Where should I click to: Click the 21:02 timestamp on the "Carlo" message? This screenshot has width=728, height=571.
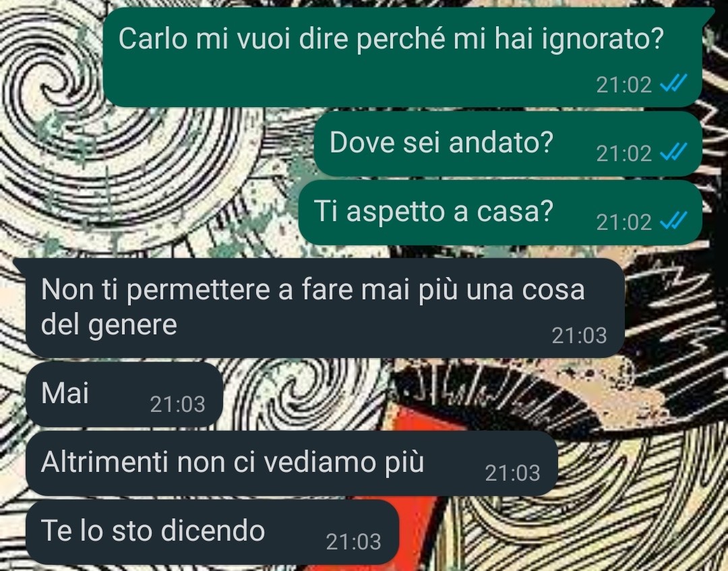[x=624, y=85]
